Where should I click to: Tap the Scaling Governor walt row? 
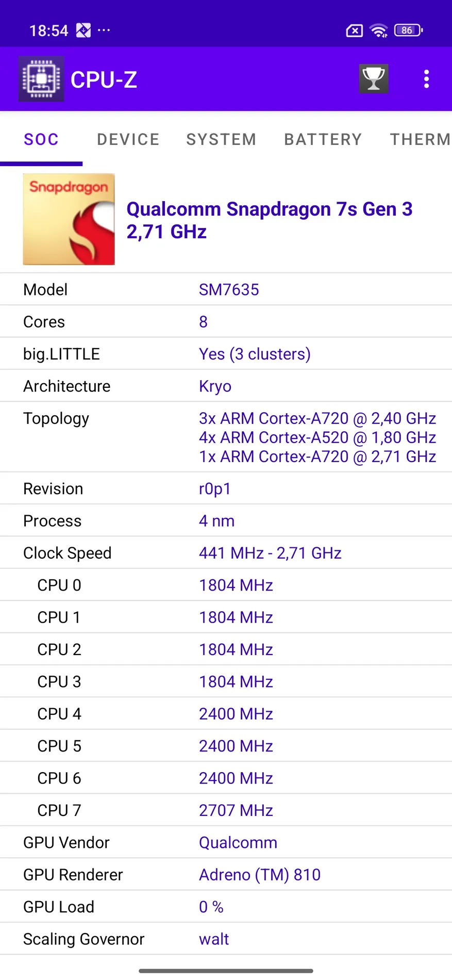pos(226,939)
